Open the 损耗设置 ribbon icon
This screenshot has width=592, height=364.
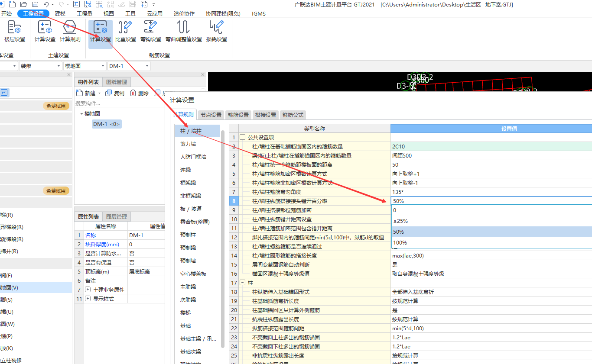click(x=217, y=32)
